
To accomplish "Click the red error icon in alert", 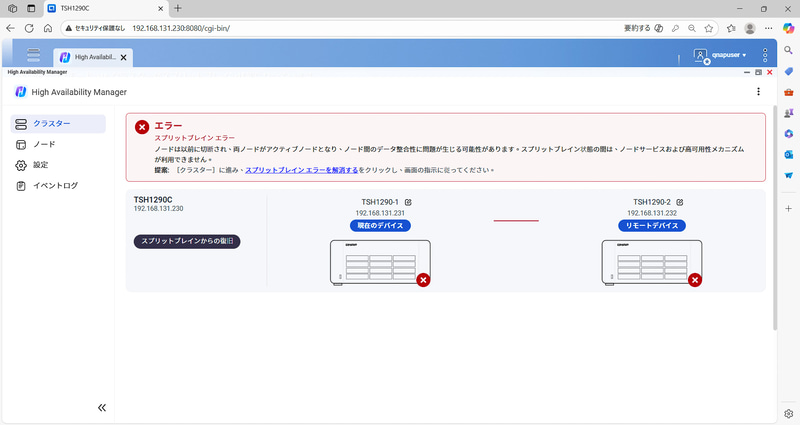I will [142, 127].
